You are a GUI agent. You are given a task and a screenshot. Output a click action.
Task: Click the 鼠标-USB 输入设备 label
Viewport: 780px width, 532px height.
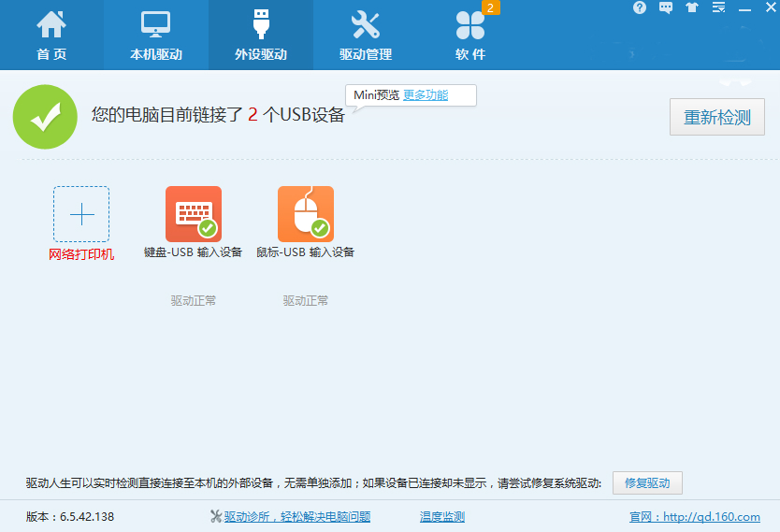[x=305, y=252]
